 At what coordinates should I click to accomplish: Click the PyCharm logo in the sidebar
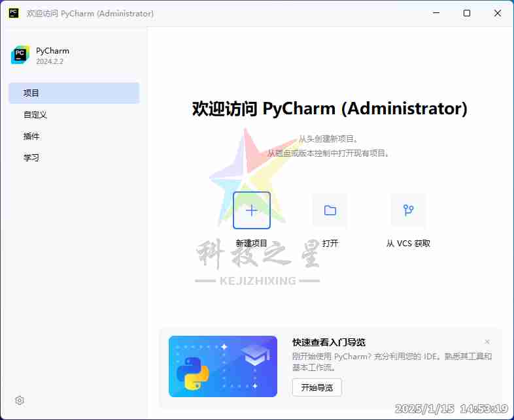20,55
